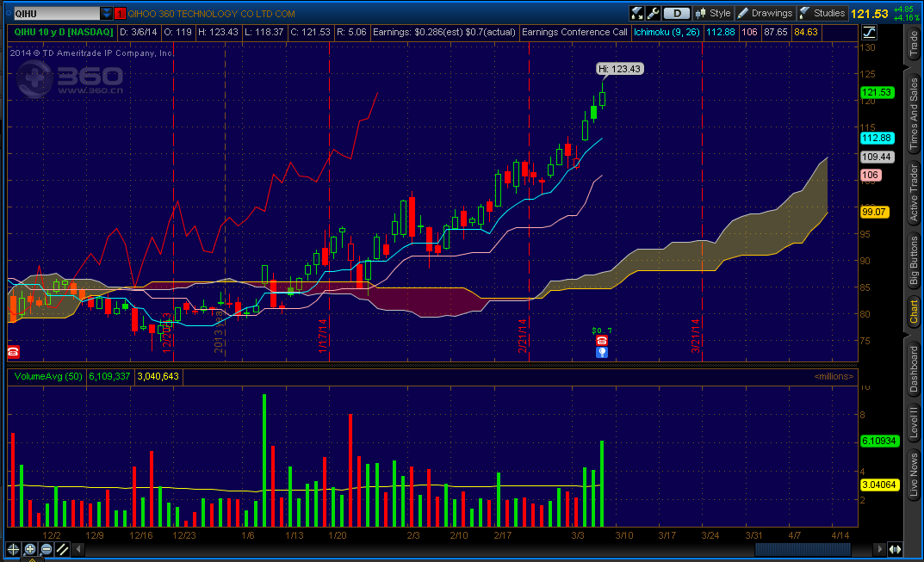This screenshot has height=562, width=924.
Task: Open the Live News side tab
Action: click(914, 475)
